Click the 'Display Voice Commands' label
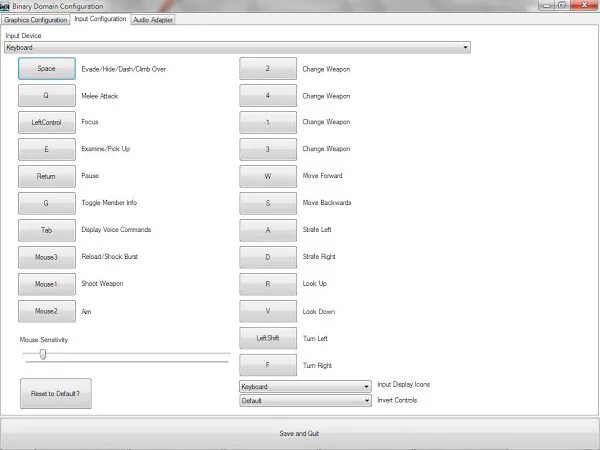 (x=116, y=230)
